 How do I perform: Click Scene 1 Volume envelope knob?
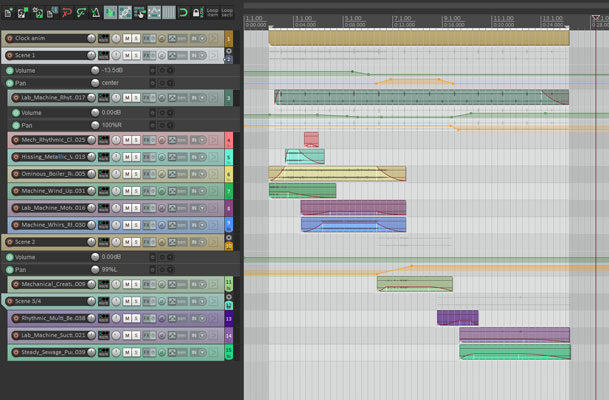(95, 70)
